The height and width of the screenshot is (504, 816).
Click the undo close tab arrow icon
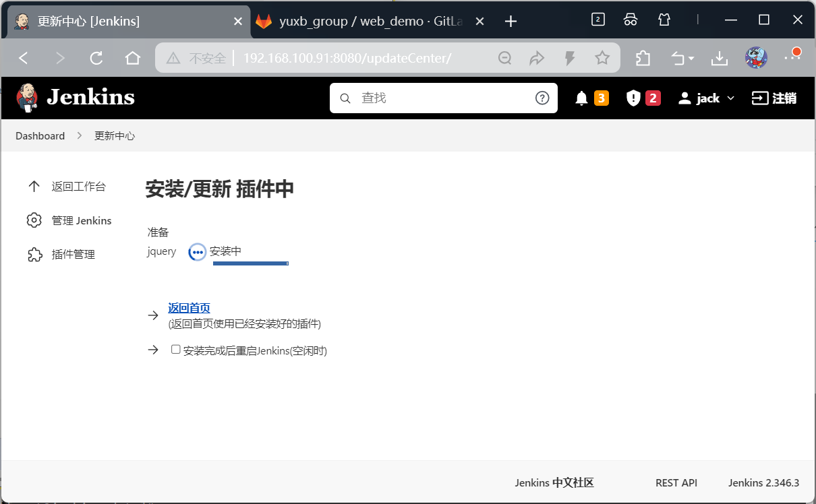tap(678, 59)
